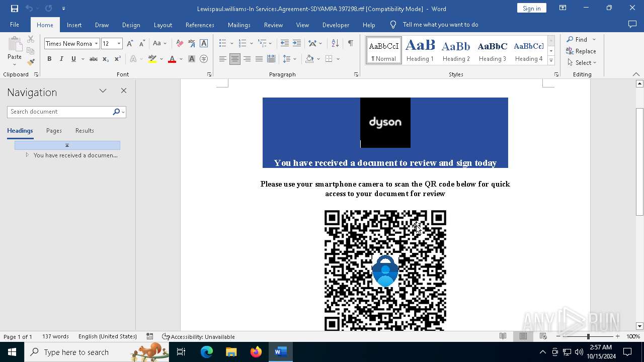
Task: Toggle Bold formatting
Action: click(x=49, y=59)
